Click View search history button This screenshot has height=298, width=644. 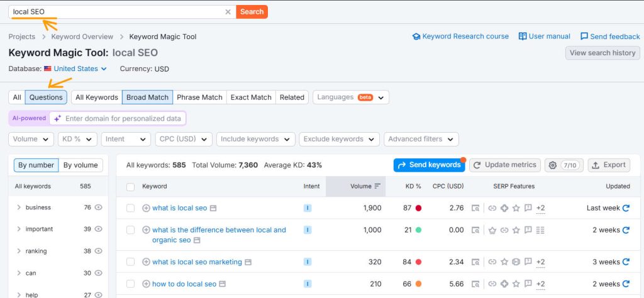[602, 53]
